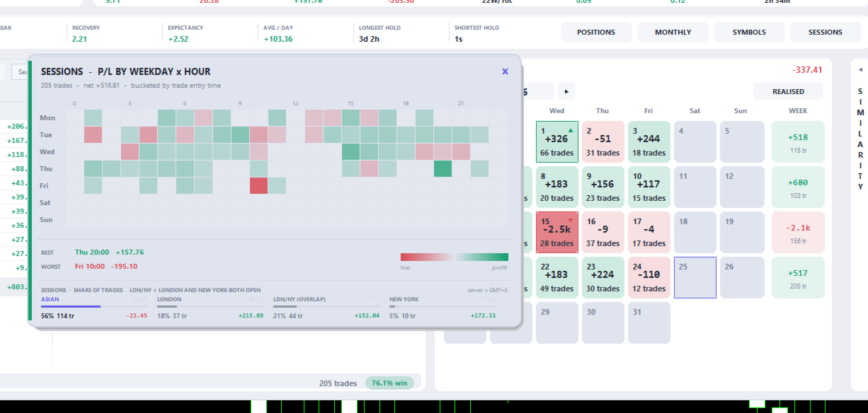
Task: Click the 76.1% win rate badge
Action: pyautogui.click(x=389, y=383)
